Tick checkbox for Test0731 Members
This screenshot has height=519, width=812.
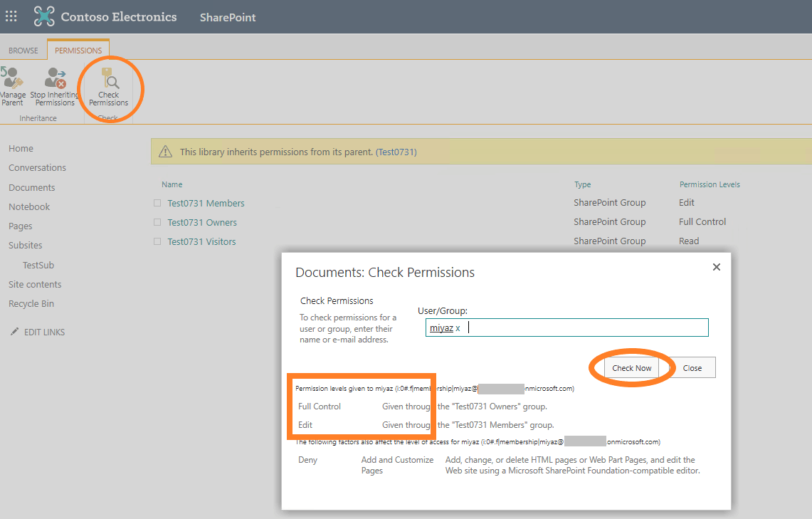tap(157, 203)
